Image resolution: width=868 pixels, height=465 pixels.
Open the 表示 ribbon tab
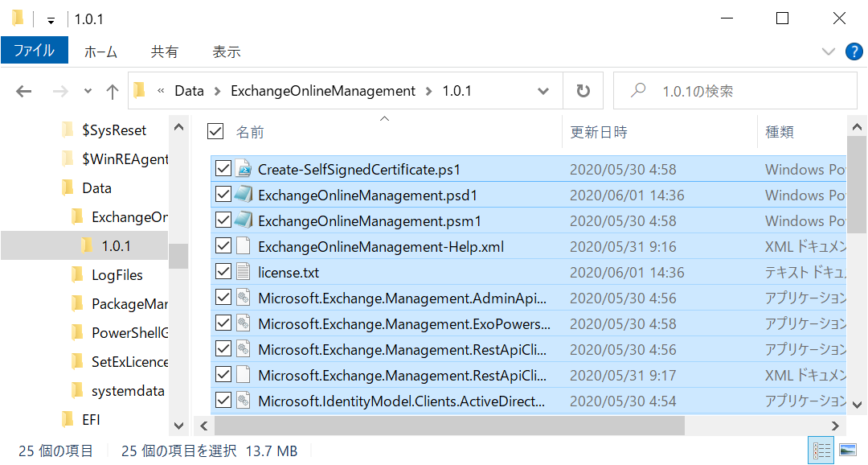[227, 51]
